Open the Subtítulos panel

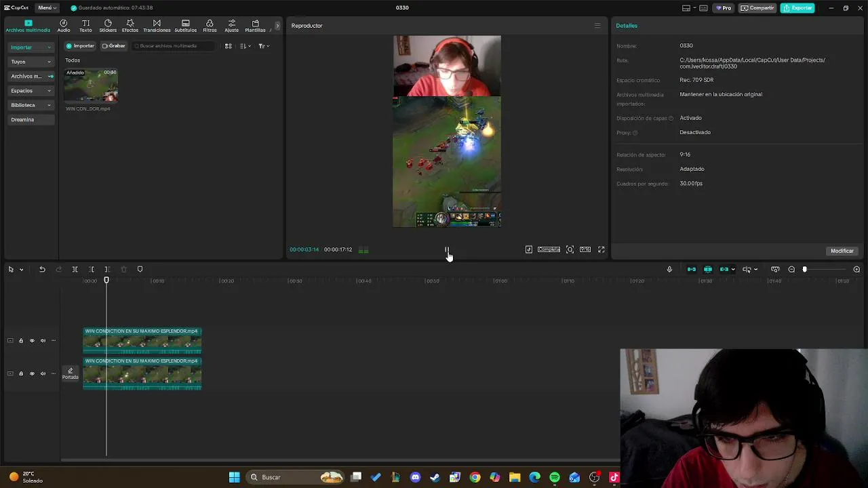(186, 26)
